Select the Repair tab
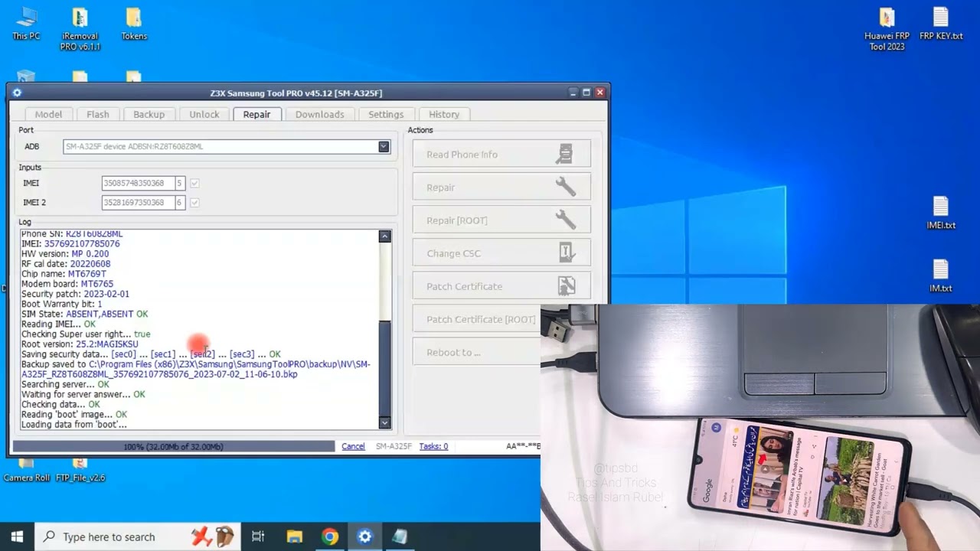 click(256, 114)
